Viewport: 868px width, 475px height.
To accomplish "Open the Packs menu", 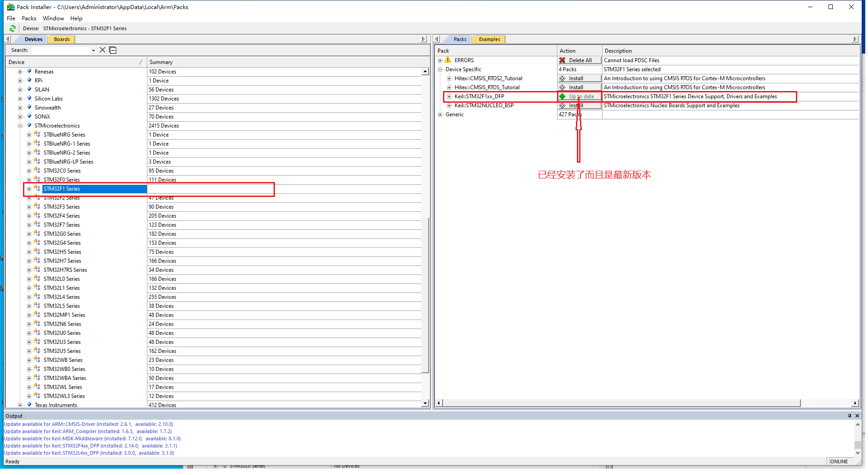I will [29, 18].
